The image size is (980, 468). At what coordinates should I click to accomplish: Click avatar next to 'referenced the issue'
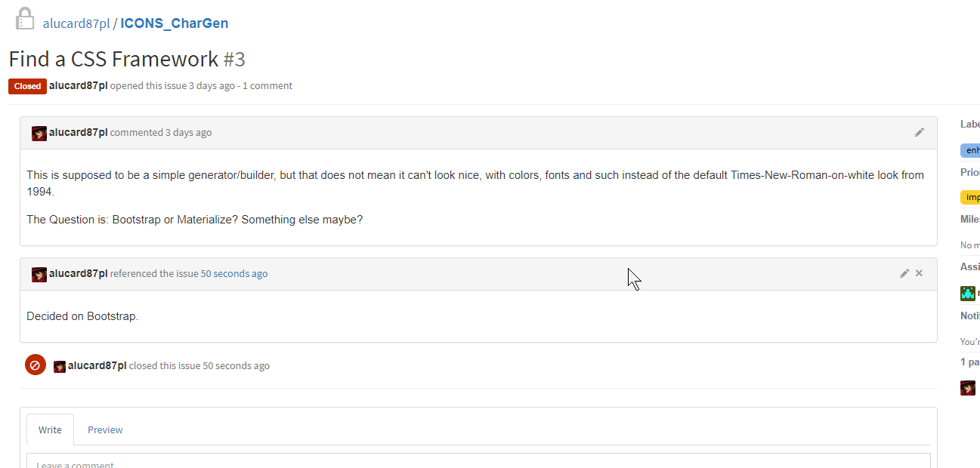[39, 274]
